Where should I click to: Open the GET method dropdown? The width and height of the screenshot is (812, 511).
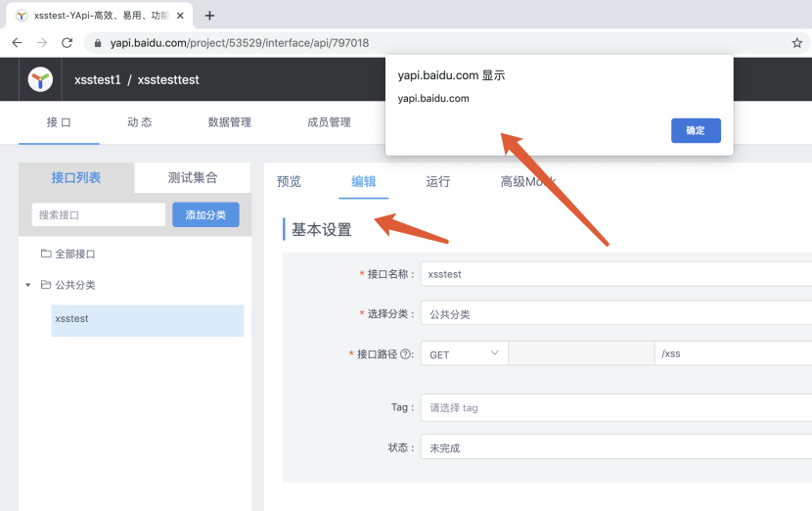(x=464, y=354)
